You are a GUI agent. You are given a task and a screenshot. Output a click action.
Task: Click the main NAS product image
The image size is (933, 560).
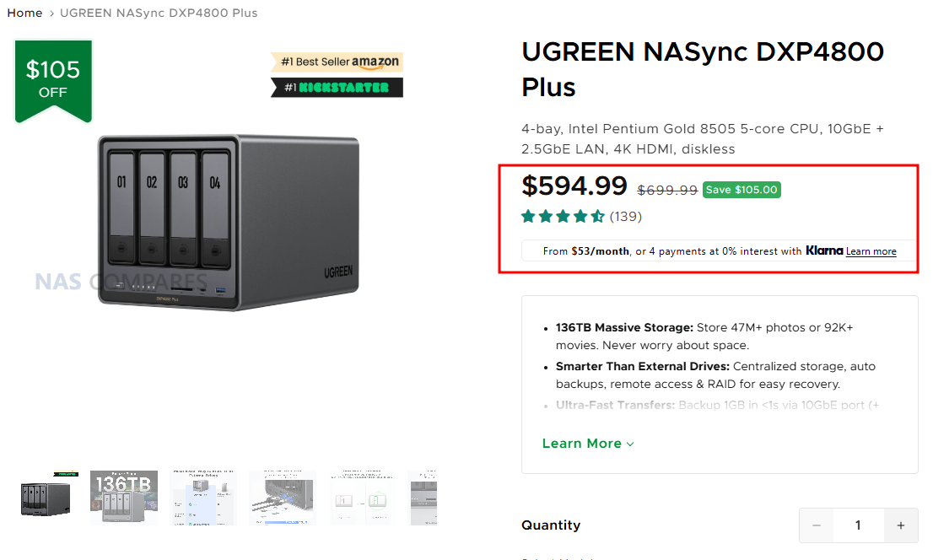[228, 221]
